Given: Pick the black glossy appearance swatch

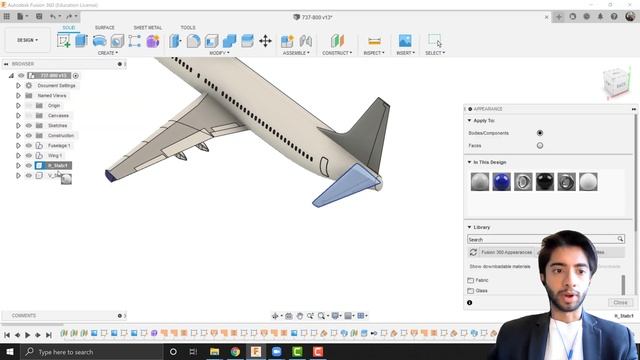Looking at the screenshot, I should [x=545, y=182].
